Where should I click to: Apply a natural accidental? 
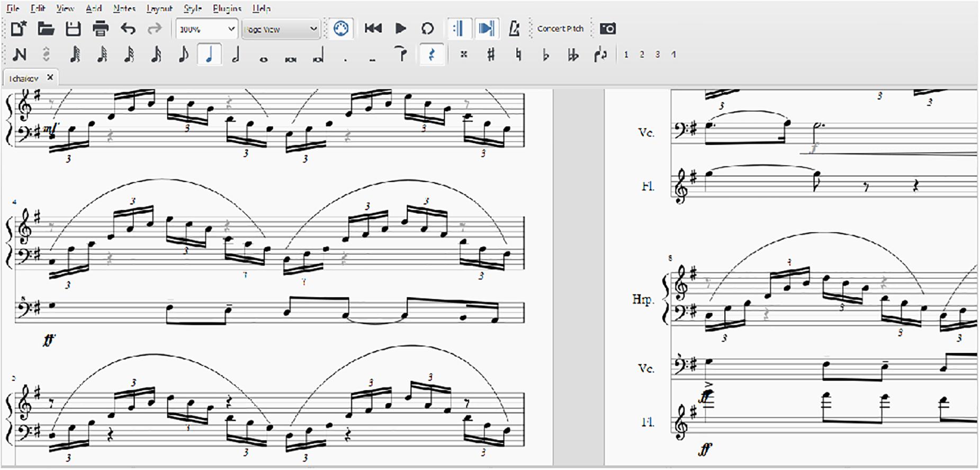coord(518,55)
